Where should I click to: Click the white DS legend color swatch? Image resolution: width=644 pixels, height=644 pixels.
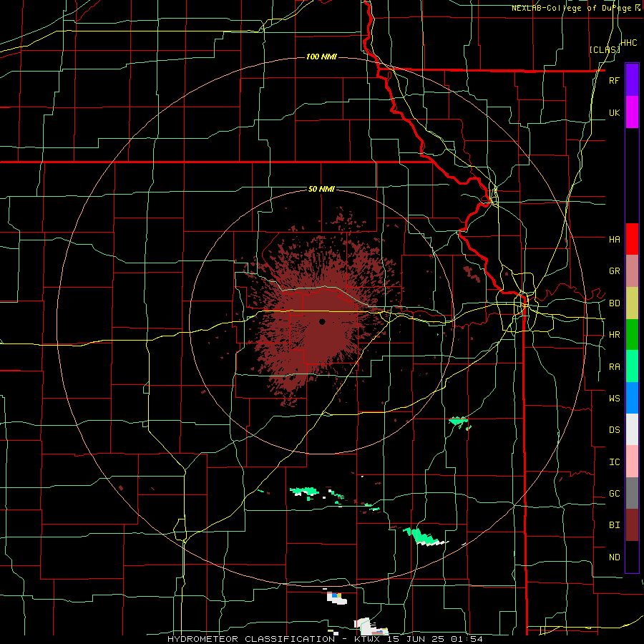[632, 429]
